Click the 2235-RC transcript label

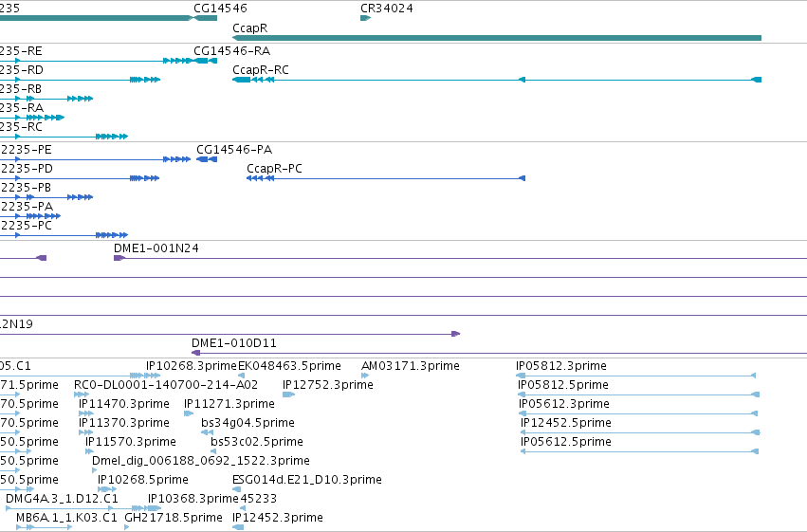coord(21,126)
